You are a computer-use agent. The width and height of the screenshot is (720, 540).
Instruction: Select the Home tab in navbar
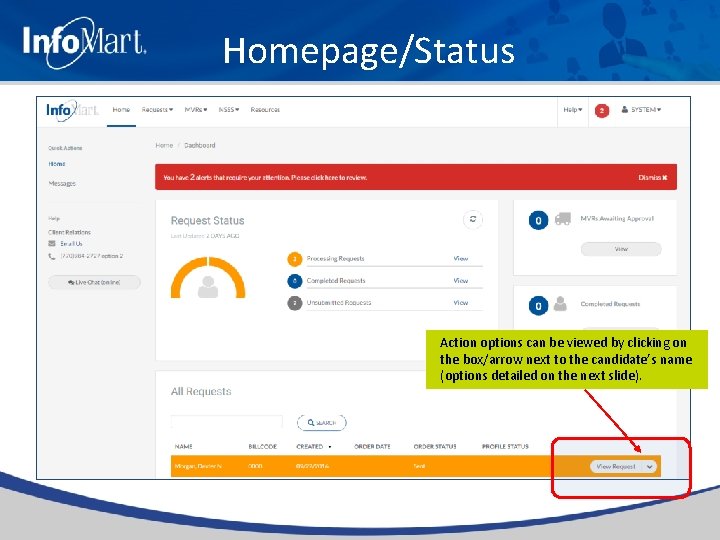(x=121, y=110)
